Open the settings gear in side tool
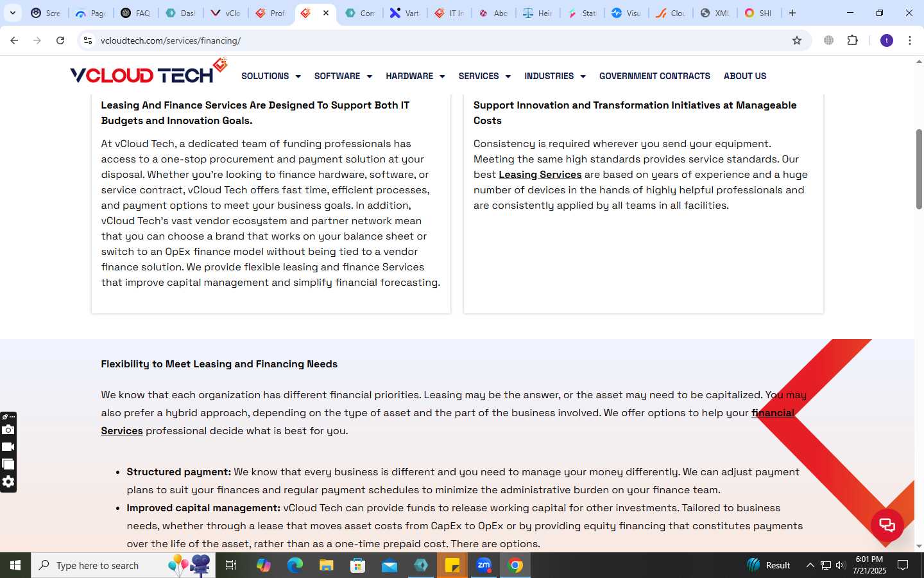Screen dimensions: 924x578 (8, 482)
